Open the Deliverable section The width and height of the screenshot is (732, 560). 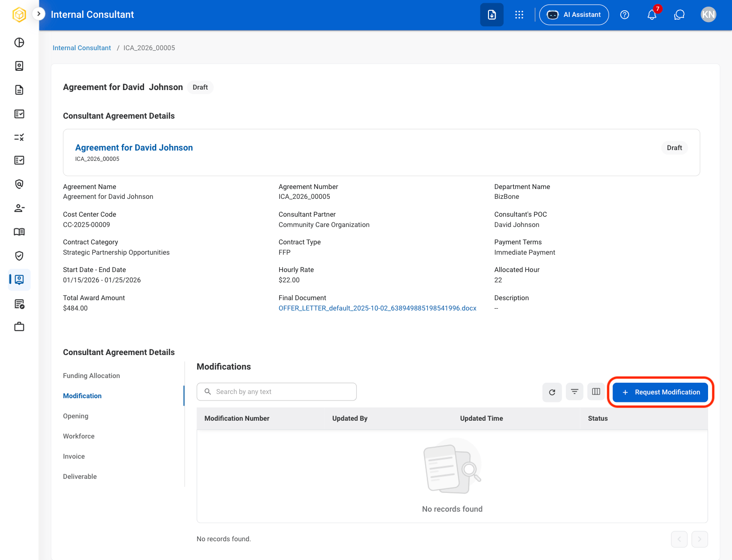[80, 477]
